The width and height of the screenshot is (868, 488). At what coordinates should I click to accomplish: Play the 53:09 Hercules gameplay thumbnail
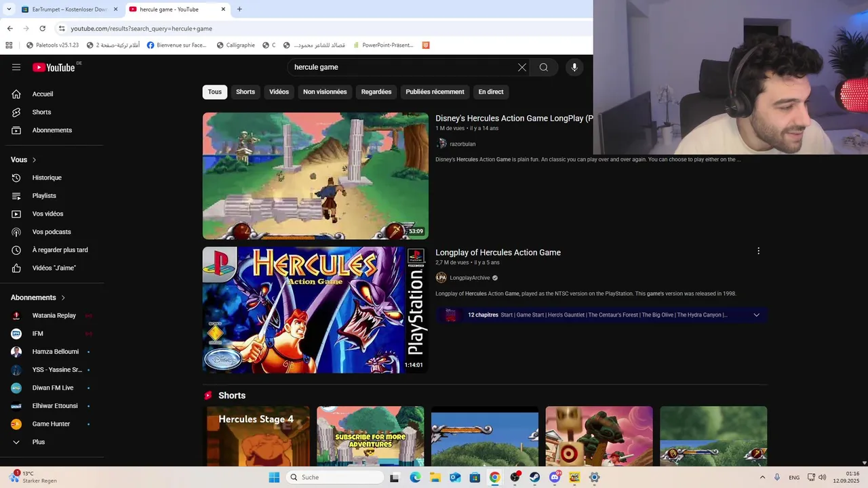pyautogui.click(x=315, y=176)
